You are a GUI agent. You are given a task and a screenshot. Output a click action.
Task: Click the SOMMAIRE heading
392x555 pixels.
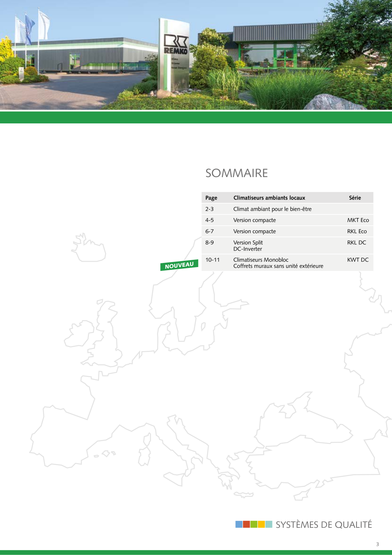236,173
